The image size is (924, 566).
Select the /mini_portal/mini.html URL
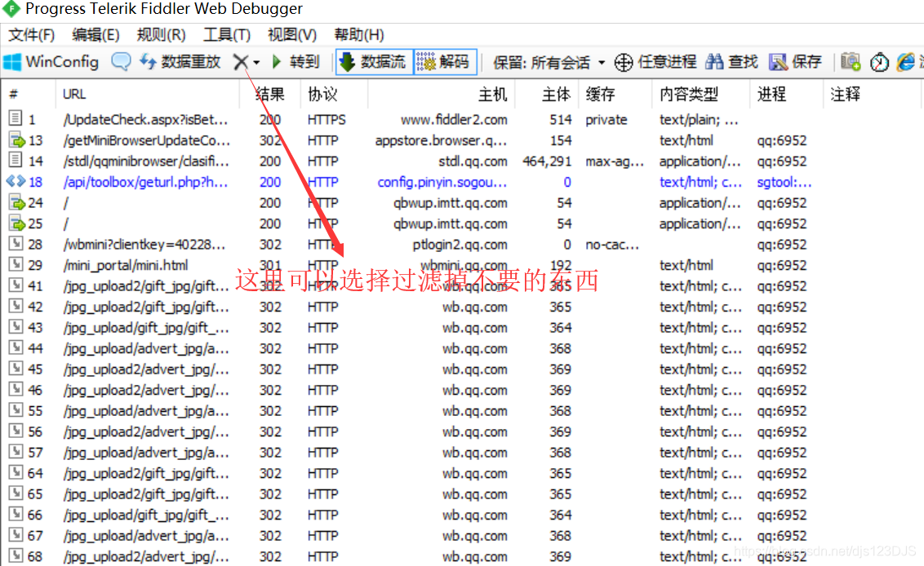126,265
